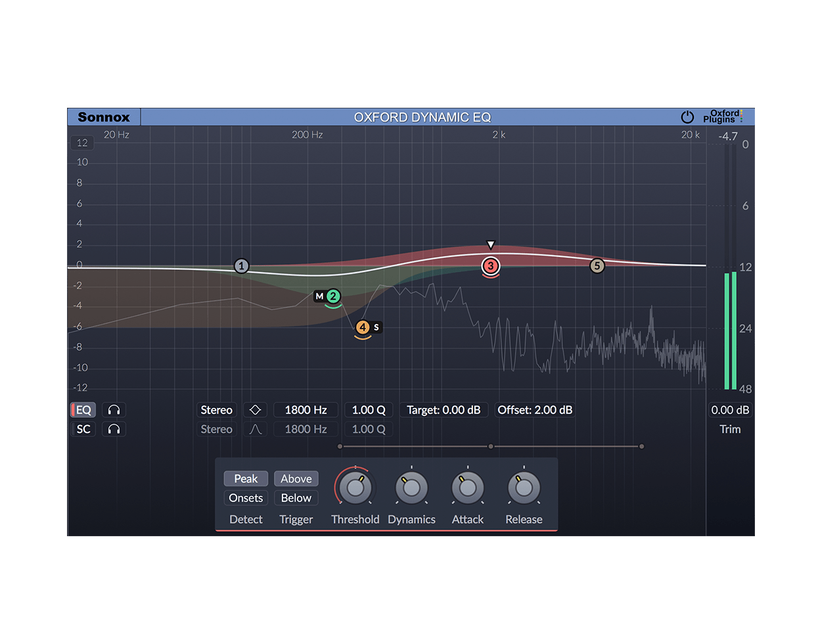Click the 2 k frequency axis label
This screenshot has height=644, width=820.
point(499,135)
